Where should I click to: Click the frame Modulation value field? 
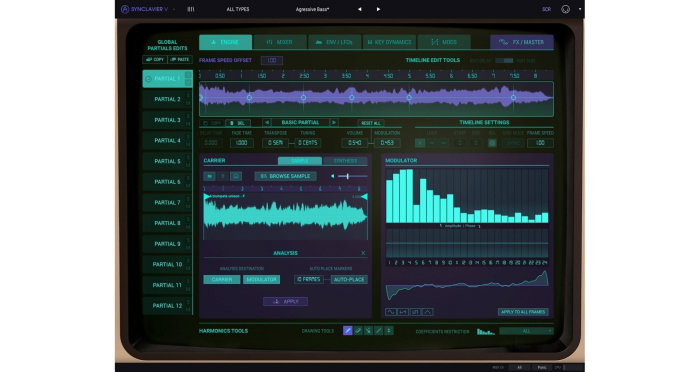tap(387, 143)
